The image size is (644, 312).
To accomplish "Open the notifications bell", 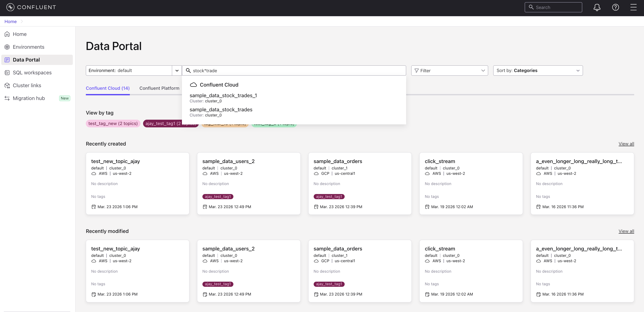I will tap(597, 7).
